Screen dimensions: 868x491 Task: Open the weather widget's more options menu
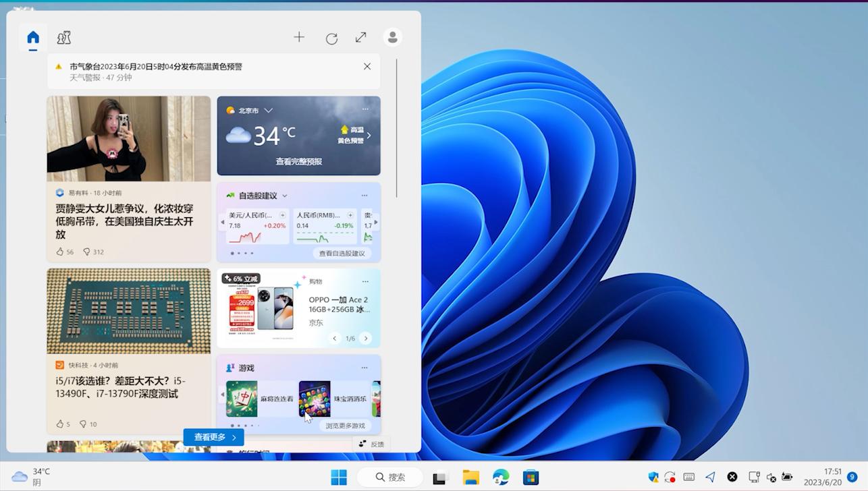pyautogui.click(x=365, y=109)
